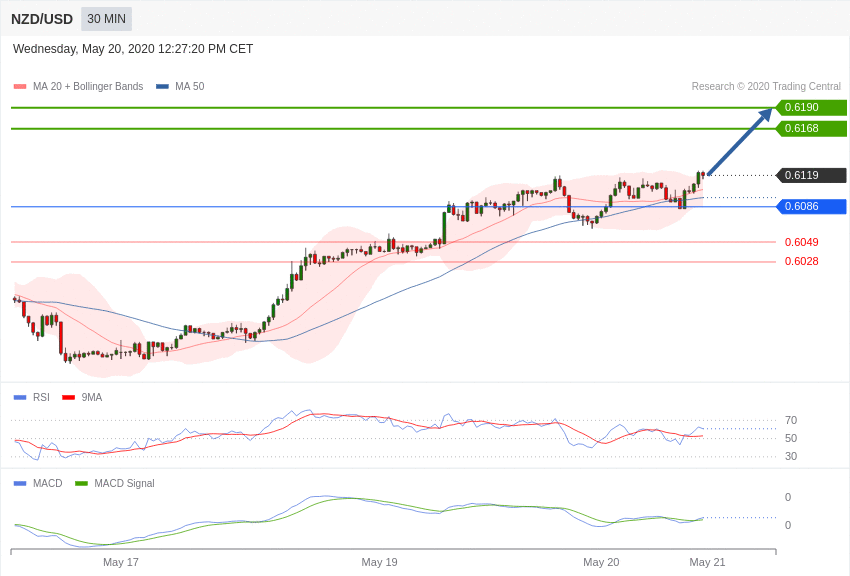Screen dimensions: 850x576
Task: Click the RSI 50 axis value
Action: (791, 438)
